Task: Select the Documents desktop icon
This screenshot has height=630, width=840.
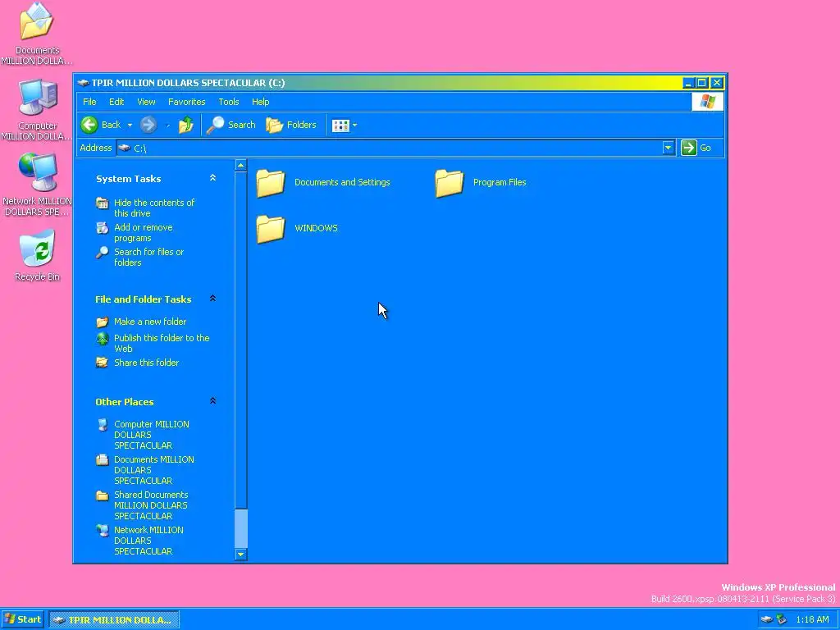Action: [x=36, y=21]
